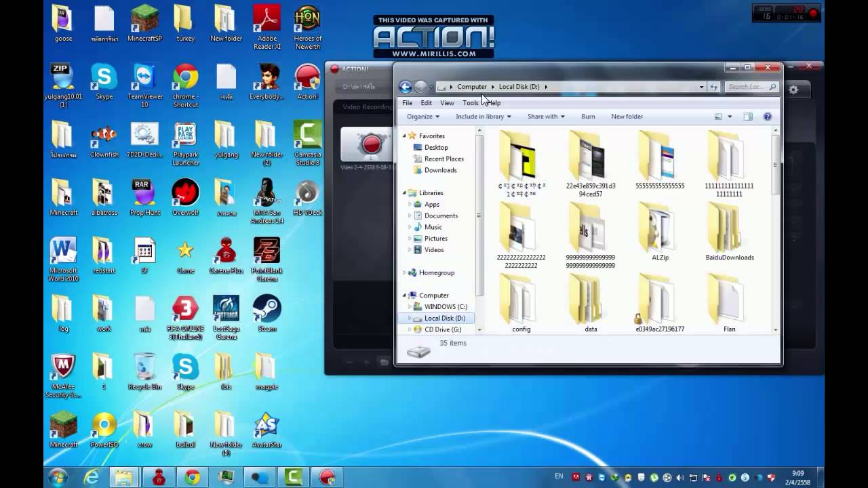Open Adobe Reader XI shortcut
868x488 pixels.
(267, 27)
